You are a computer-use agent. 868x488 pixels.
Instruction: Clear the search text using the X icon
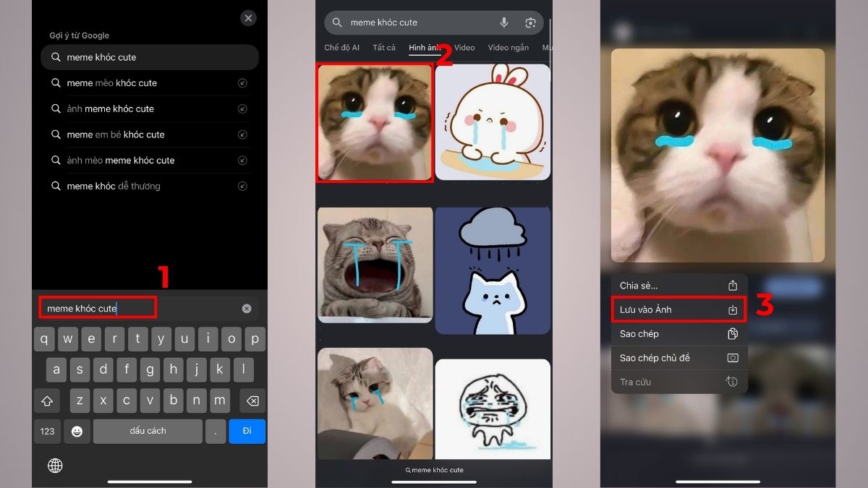click(246, 308)
